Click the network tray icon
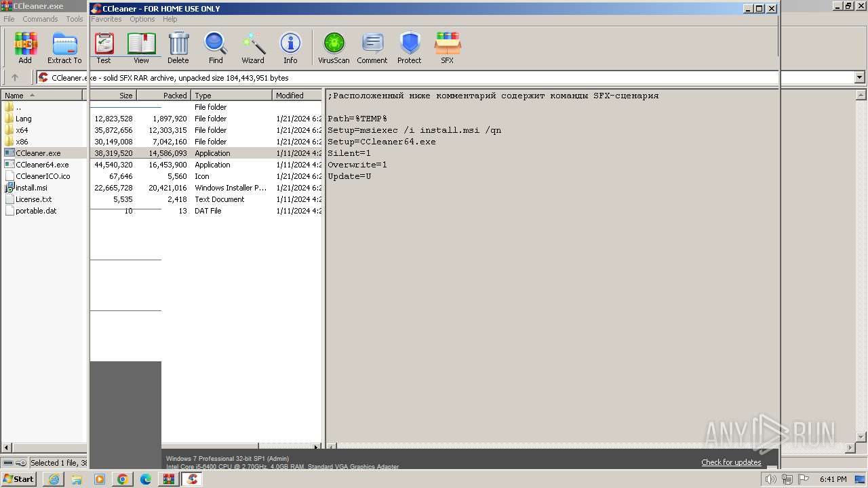This screenshot has width=868, height=488. (x=787, y=479)
